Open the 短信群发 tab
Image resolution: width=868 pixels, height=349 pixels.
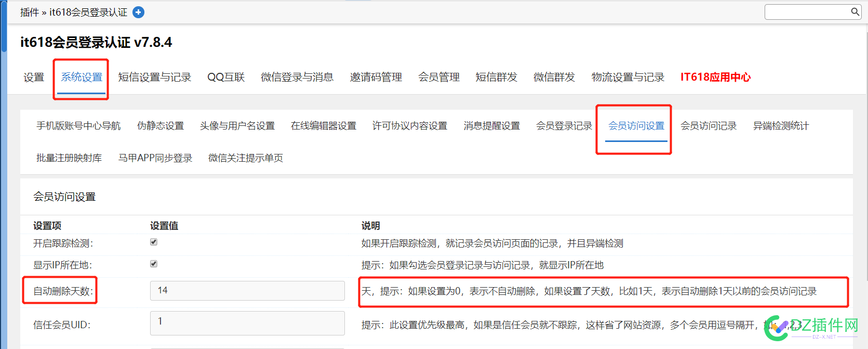point(497,77)
